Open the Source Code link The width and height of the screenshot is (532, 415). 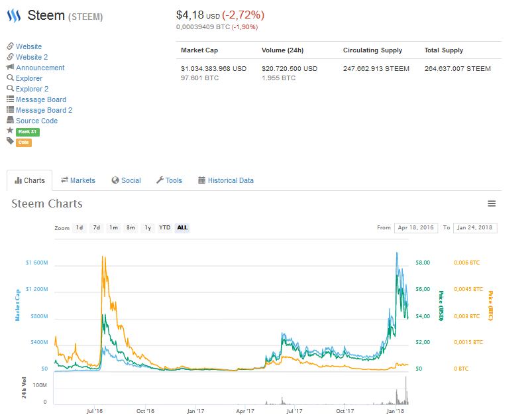tap(36, 121)
